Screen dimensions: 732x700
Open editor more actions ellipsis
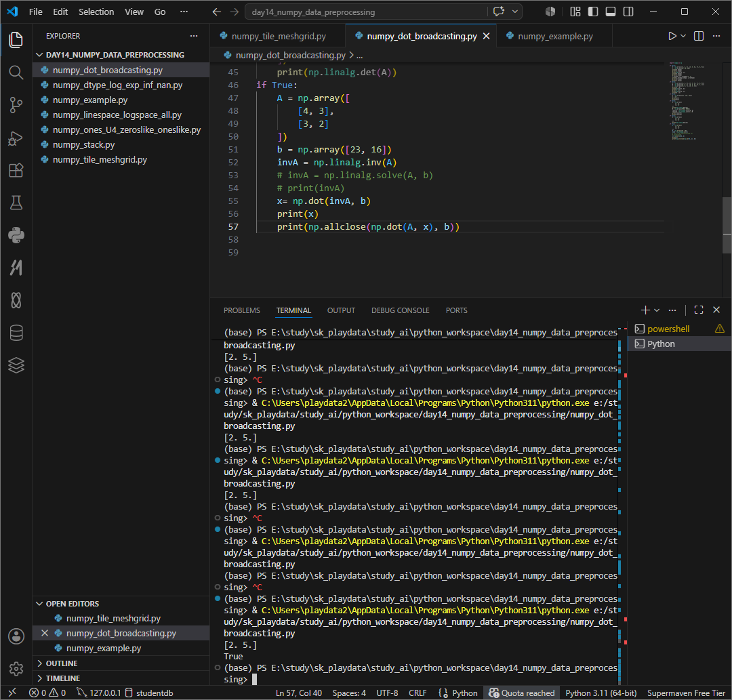tap(716, 36)
